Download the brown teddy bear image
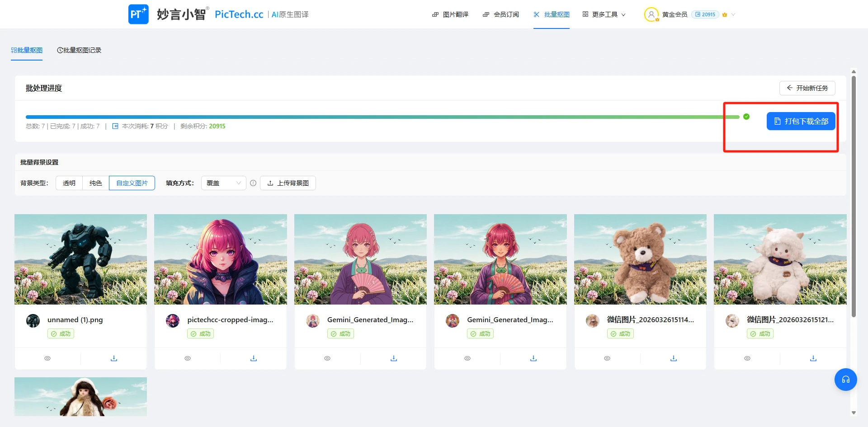This screenshot has width=868, height=427. (673, 358)
